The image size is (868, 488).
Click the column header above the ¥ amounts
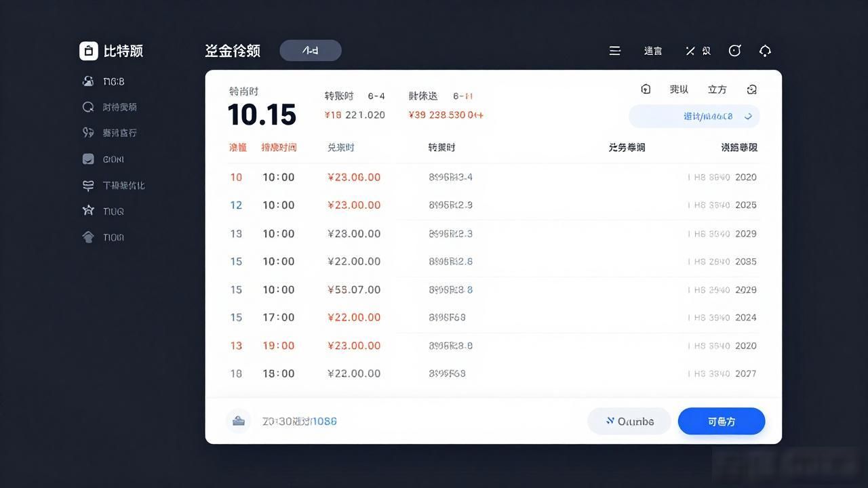click(341, 147)
